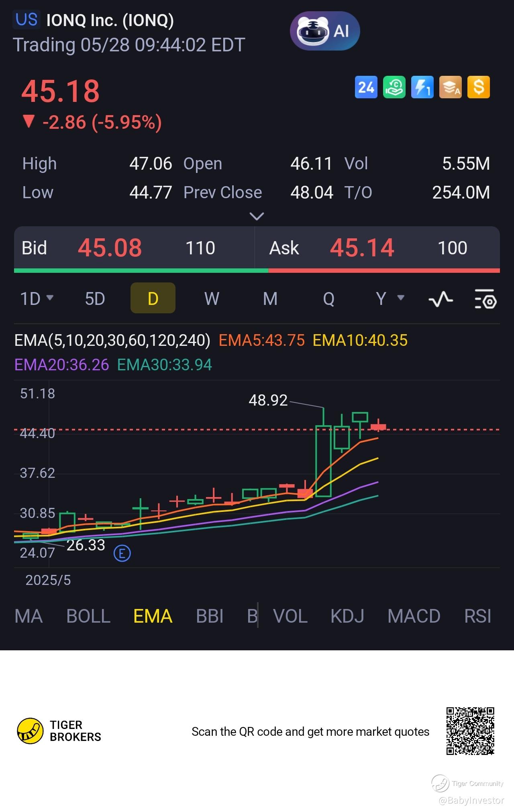
Task: Select the MACD sub-indicator
Action: [x=414, y=616]
